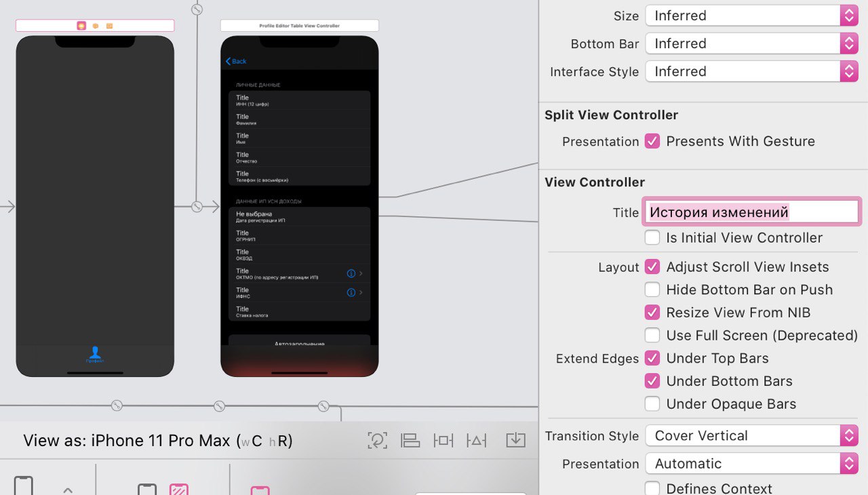
Task: Click the Embed In button
Action: point(516,440)
